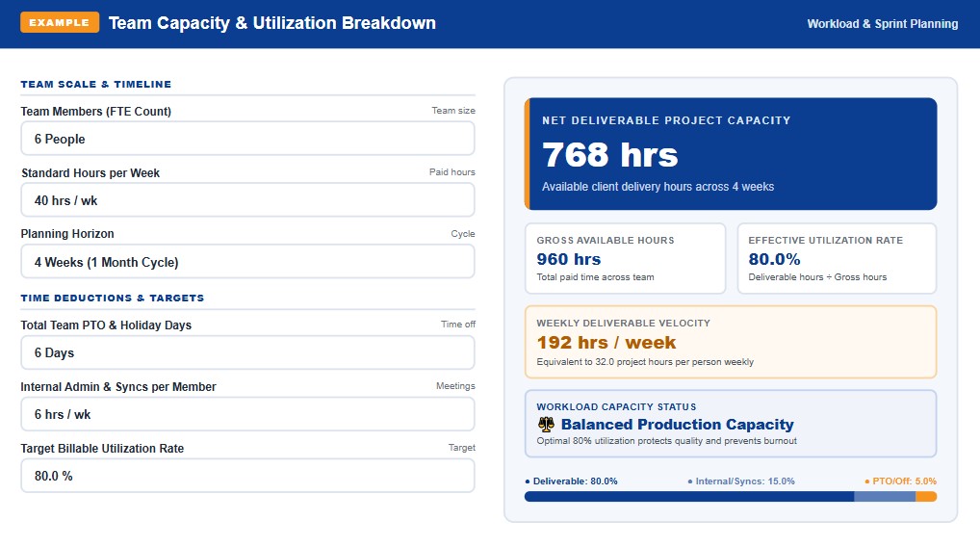Click the 'Target Billable Utilization Rate' label

point(102,449)
